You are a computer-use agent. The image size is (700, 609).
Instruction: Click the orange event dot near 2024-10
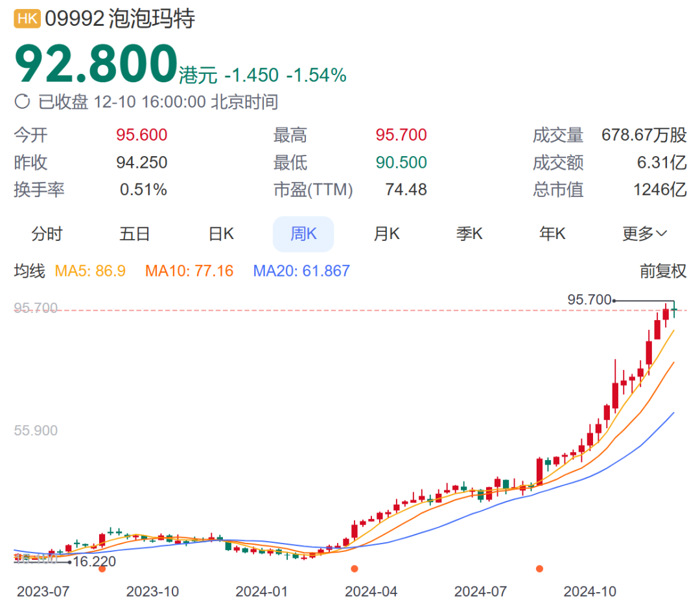[539, 569]
